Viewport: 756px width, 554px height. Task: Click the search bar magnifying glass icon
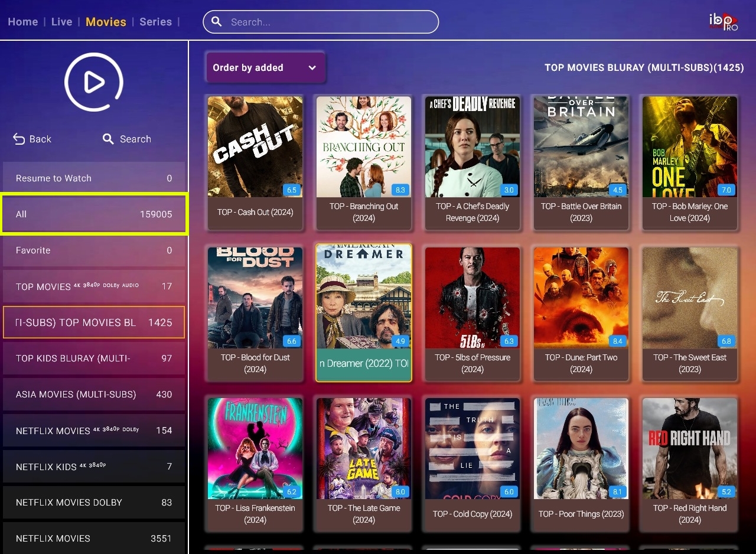click(x=217, y=22)
